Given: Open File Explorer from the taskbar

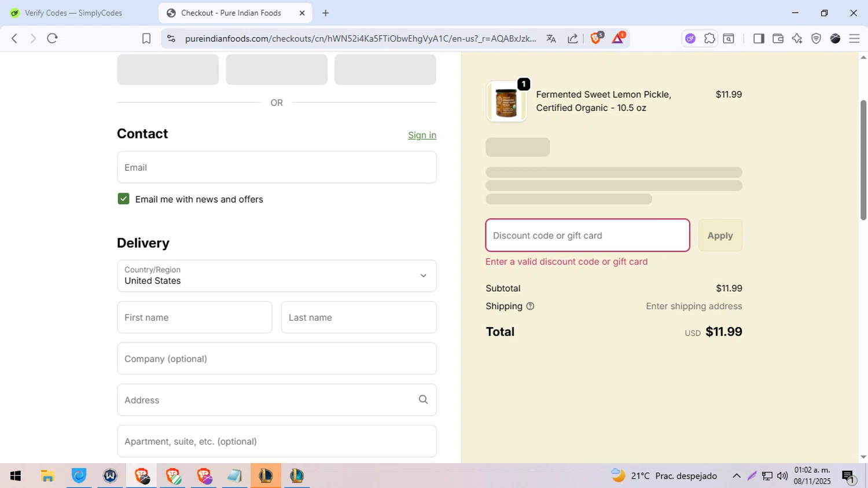Looking at the screenshot, I should [47, 476].
